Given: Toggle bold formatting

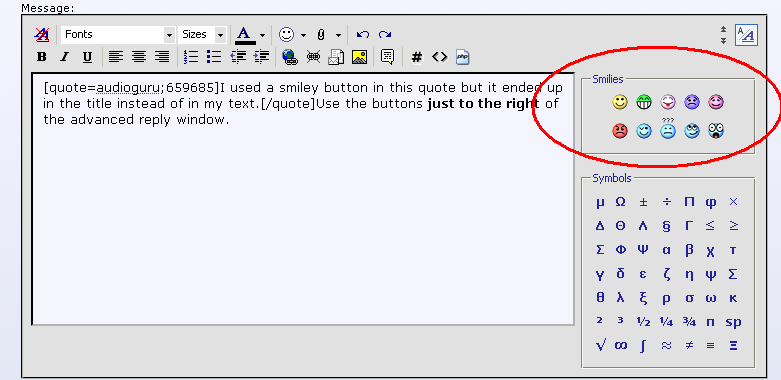Looking at the screenshot, I should 42,57.
